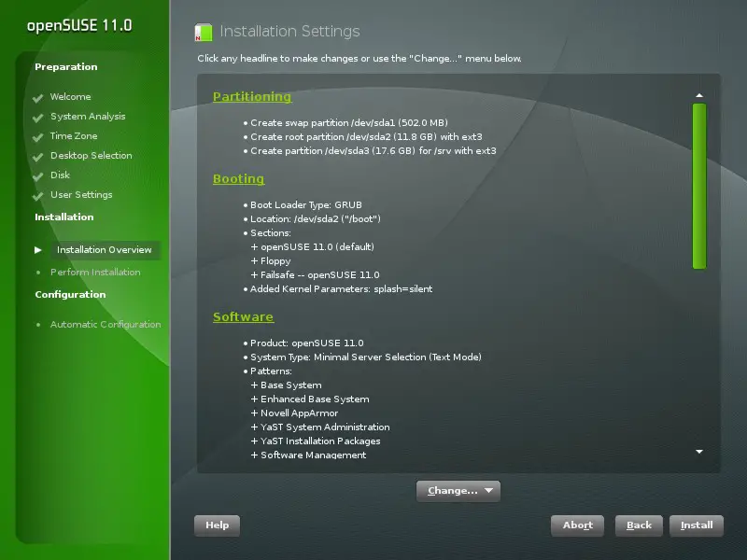This screenshot has width=747, height=560.
Task: Click the 'Sections:' line under Booting
Action: tap(271, 233)
